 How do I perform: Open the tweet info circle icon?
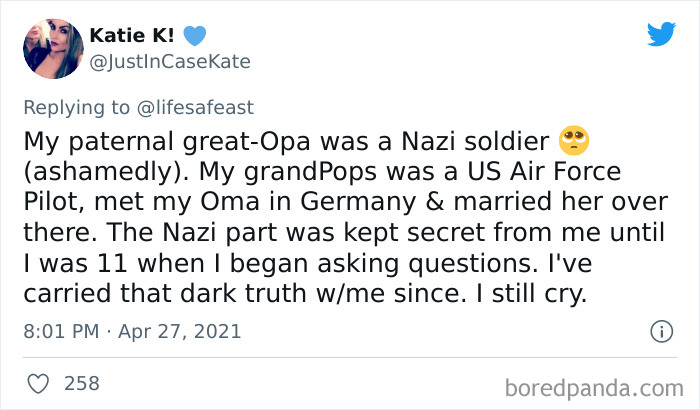tap(660, 330)
